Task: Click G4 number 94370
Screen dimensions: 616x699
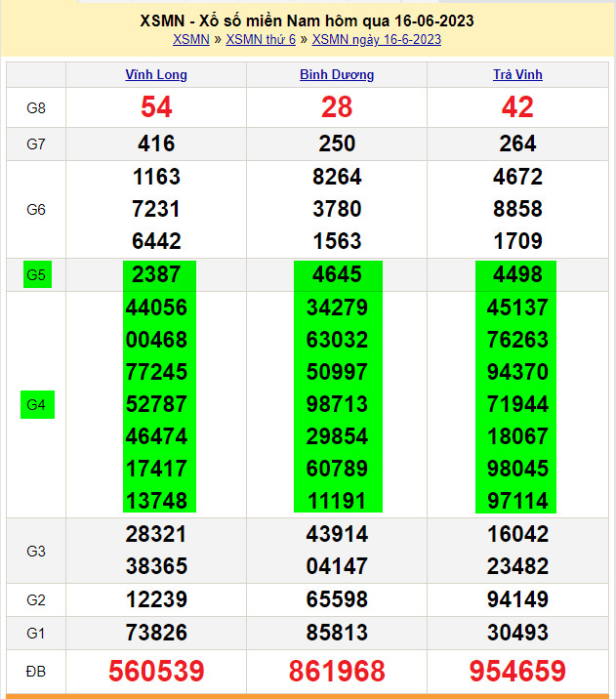Action: point(517,372)
